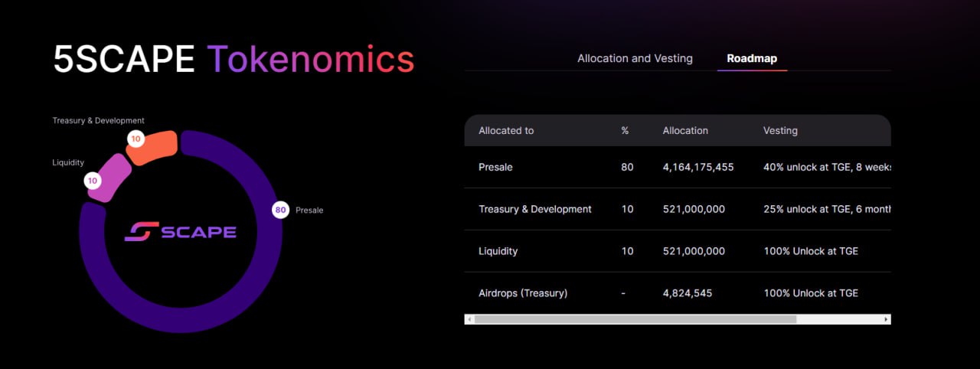The width and height of the screenshot is (980, 369).
Task: Click the table's right scroll arrow
Action: (886, 319)
